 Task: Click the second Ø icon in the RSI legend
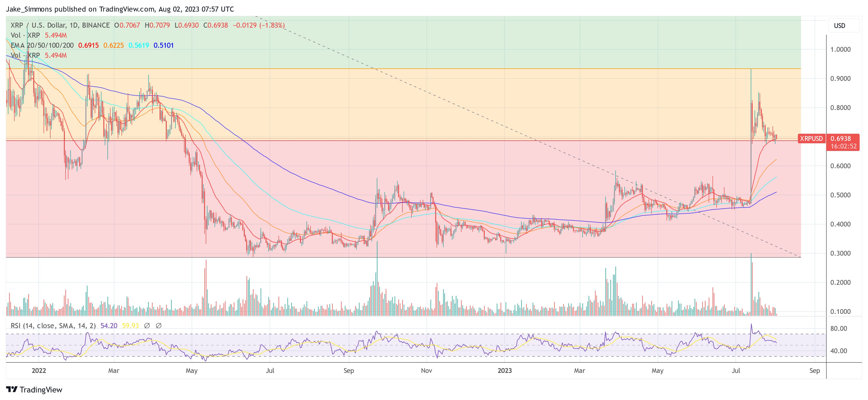pos(158,325)
